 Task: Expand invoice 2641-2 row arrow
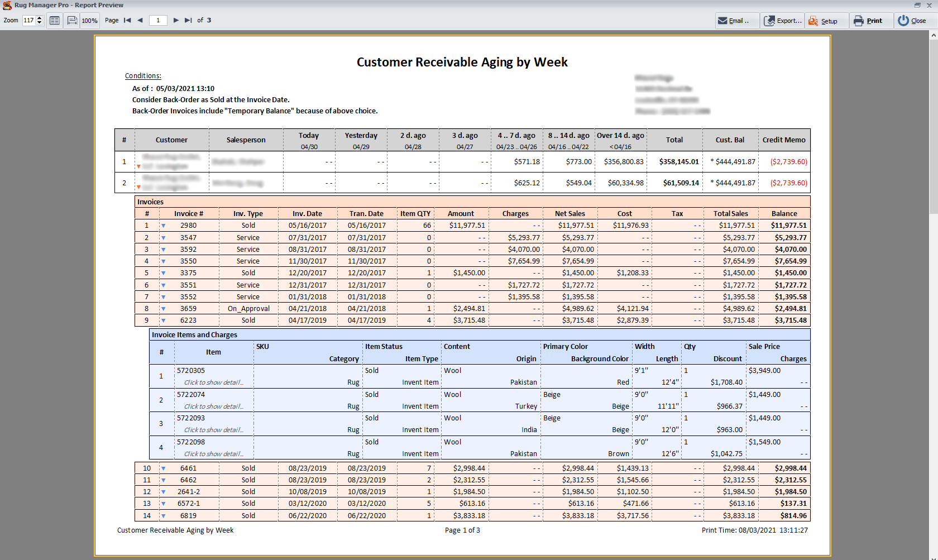pos(164,492)
